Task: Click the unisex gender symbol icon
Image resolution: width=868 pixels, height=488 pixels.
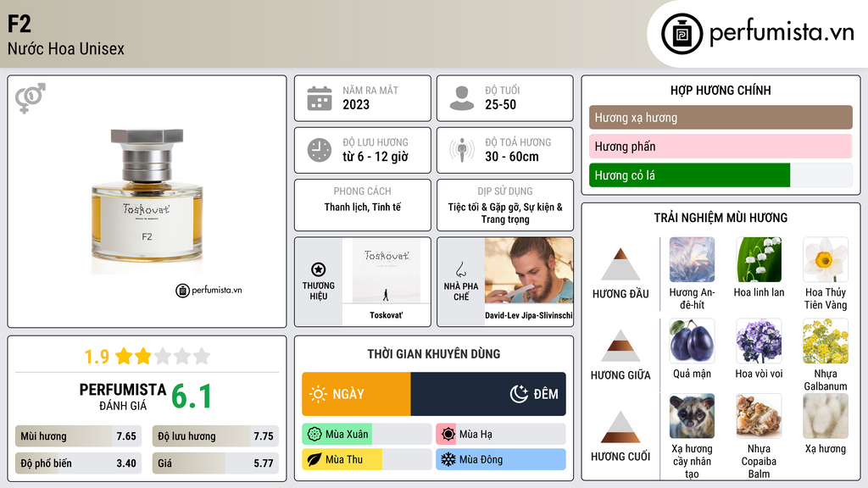Action: coord(31,98)
